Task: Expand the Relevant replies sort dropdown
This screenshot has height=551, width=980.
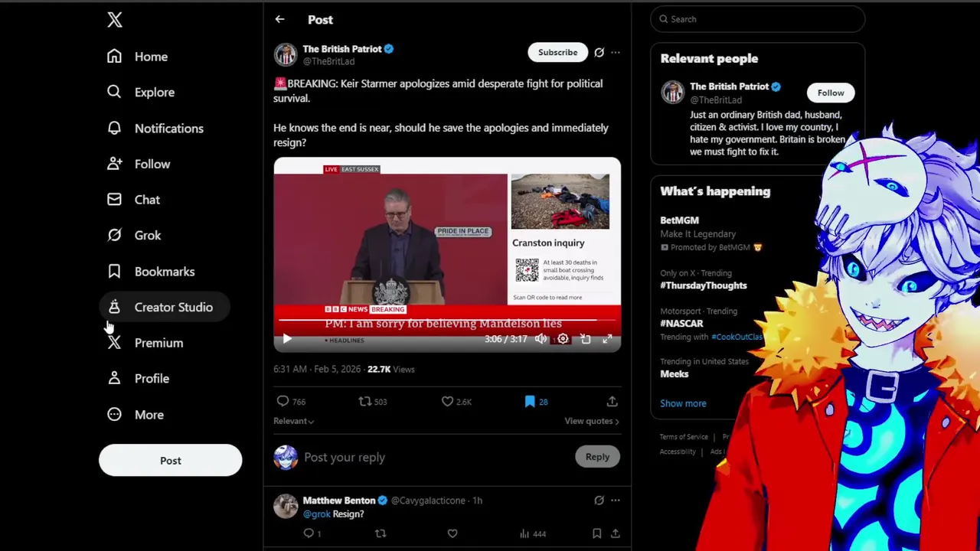Action: tap(293, 421)
